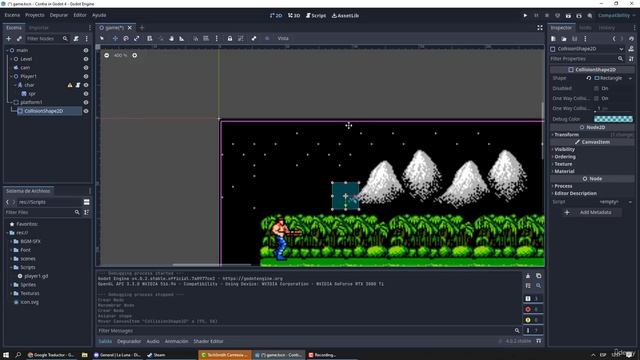Toggle visibility of main node
This screenshot has height=360, width=640.
coord(86,50)
